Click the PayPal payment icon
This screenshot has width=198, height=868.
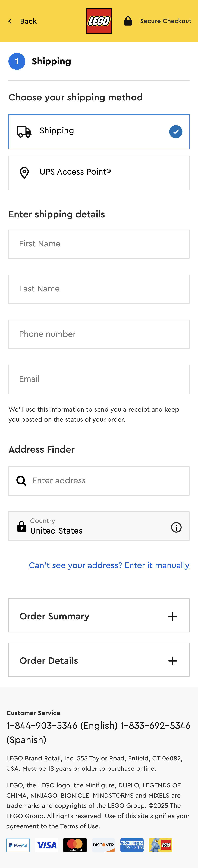click(x=18, y=845)
